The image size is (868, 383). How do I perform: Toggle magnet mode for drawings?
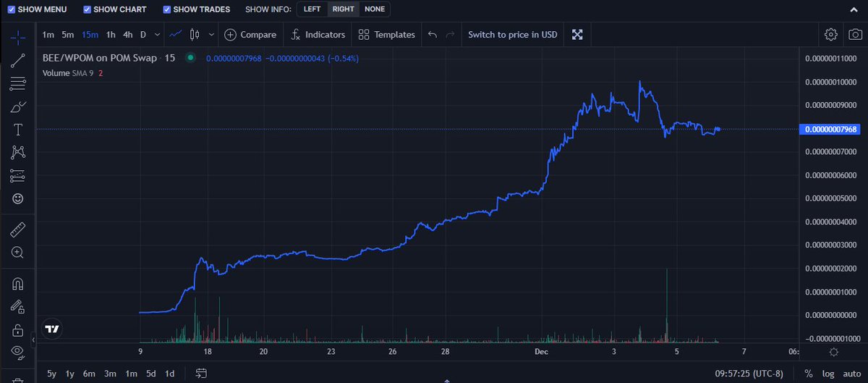pos(17,285)
